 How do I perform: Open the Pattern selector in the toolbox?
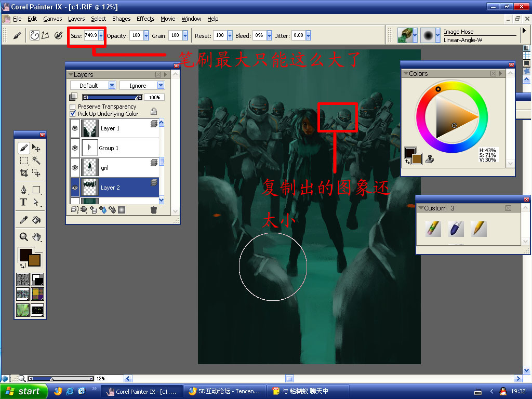(23, 294)
